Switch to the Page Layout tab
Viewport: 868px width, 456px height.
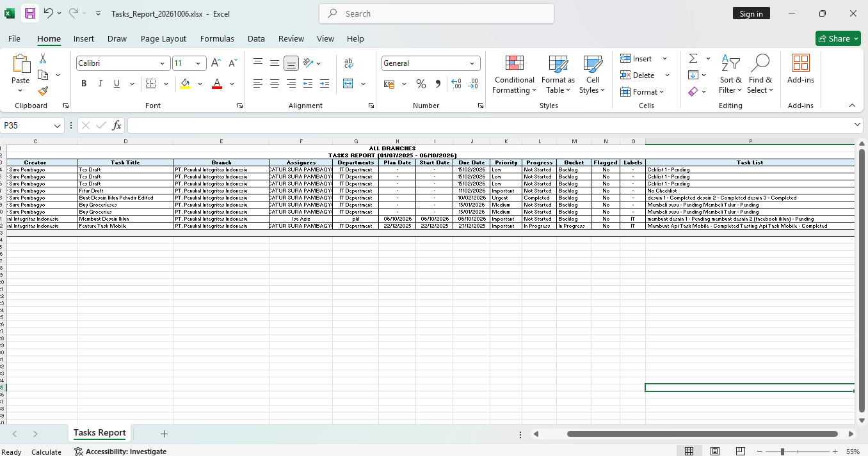pyautogui.click(x=163, y=38)
